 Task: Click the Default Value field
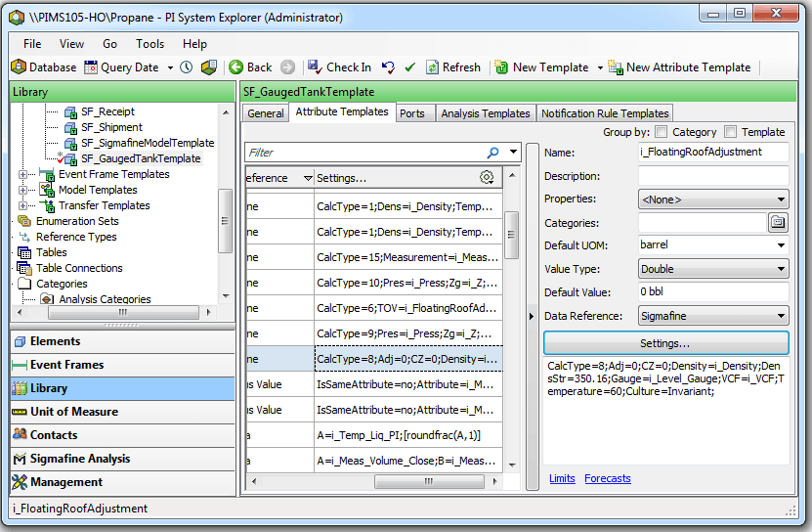pyautogui.click(x=713, y=292)
